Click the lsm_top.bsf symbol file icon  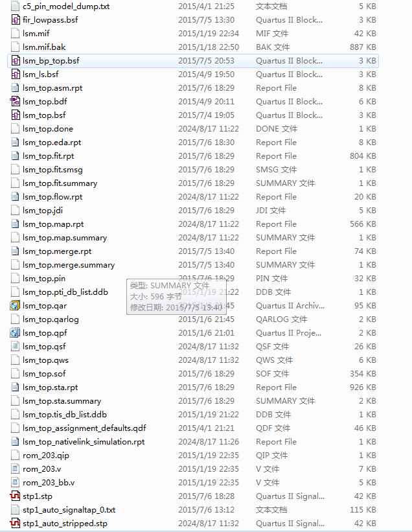click(16, 115)
